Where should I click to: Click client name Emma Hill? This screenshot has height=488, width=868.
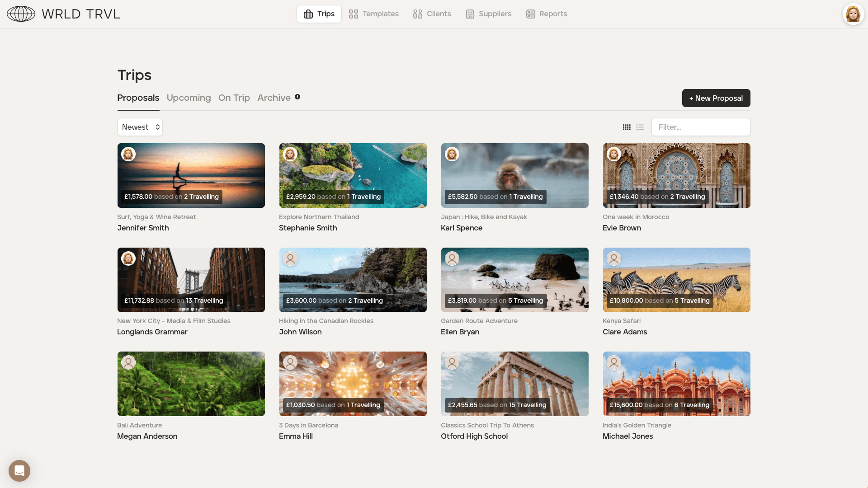pos(296,436)
